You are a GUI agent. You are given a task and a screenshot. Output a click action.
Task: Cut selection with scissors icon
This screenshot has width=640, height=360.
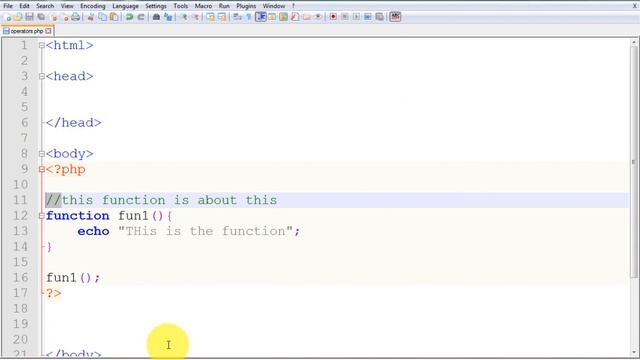(91, 17)
